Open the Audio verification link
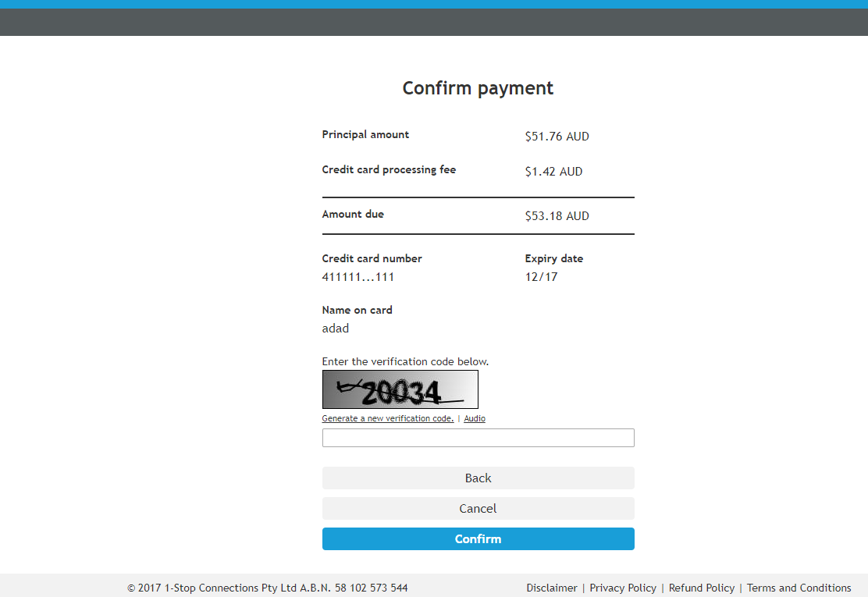868x597 pixels. tap(475, 418)
